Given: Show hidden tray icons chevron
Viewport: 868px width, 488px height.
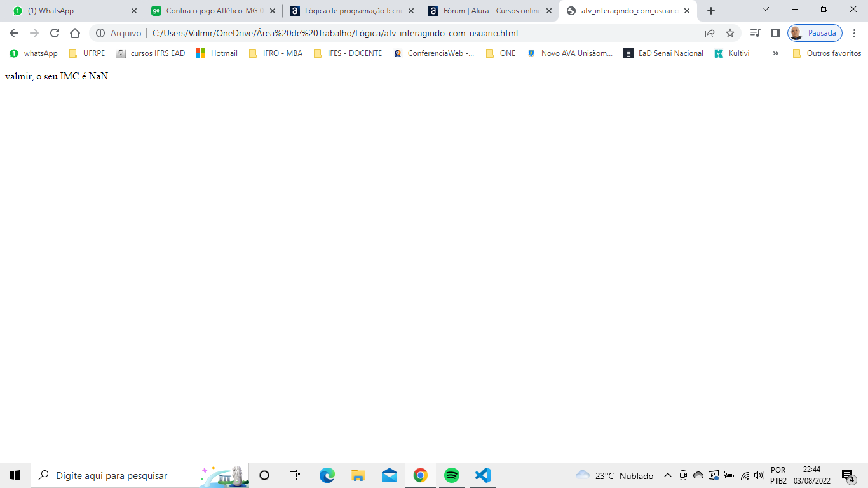Looking at the screenshot, I should tap(667, 475).
